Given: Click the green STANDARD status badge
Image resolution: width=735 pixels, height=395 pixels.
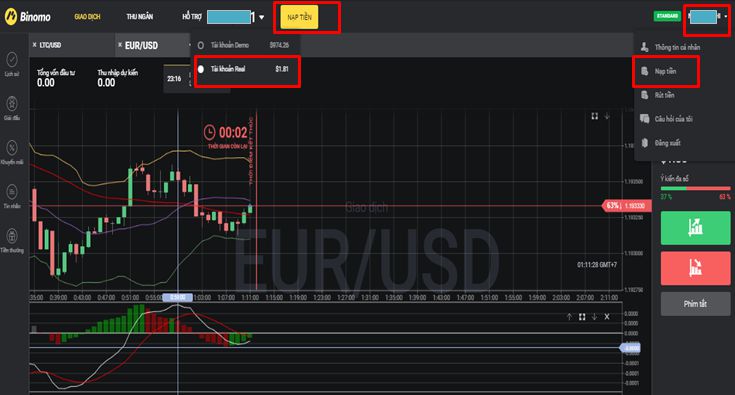Looking at the screenshot, I should 667,16.
